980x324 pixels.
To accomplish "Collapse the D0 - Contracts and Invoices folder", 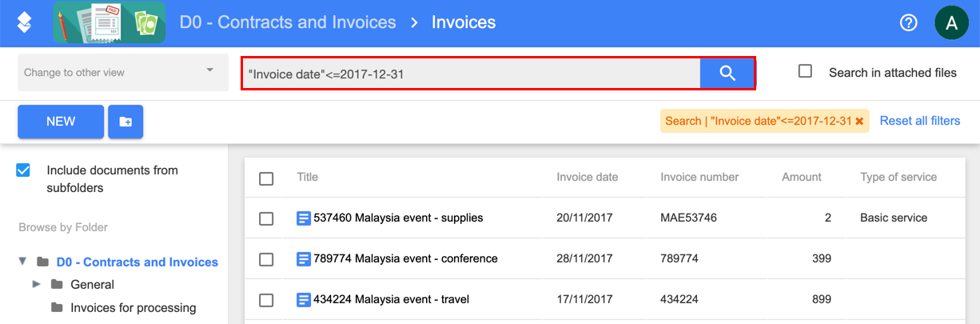I will point(22,262).
